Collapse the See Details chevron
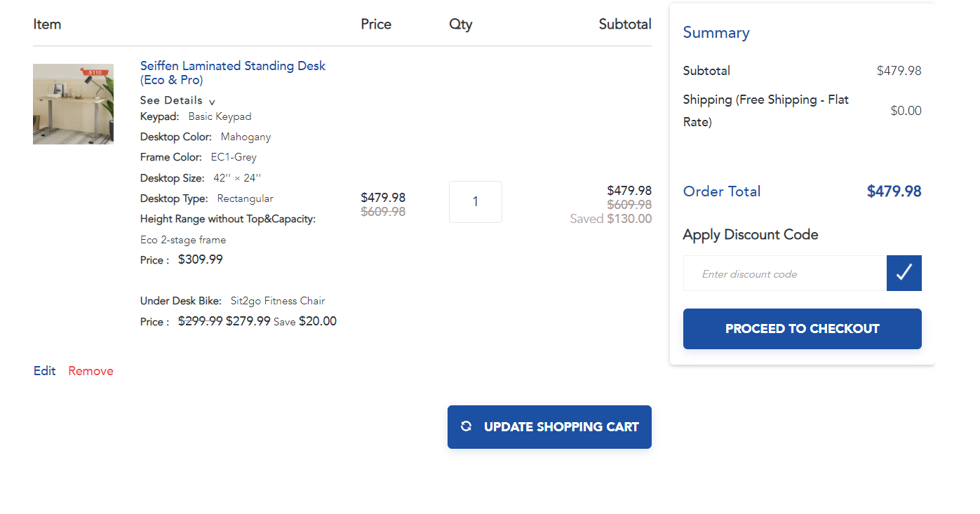The width and height of the screenshot is (980, 514). [212, 102]
